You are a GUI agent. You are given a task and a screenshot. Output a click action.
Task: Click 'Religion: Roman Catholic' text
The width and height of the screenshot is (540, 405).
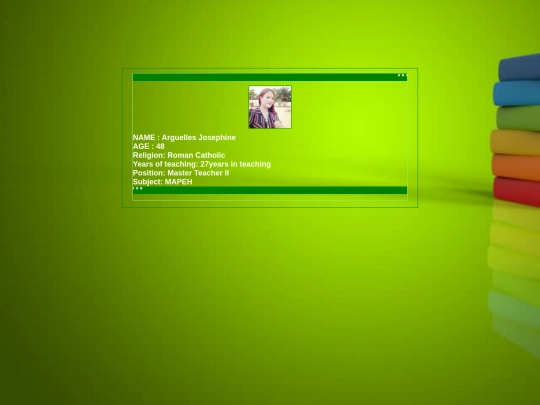(179, 155)
